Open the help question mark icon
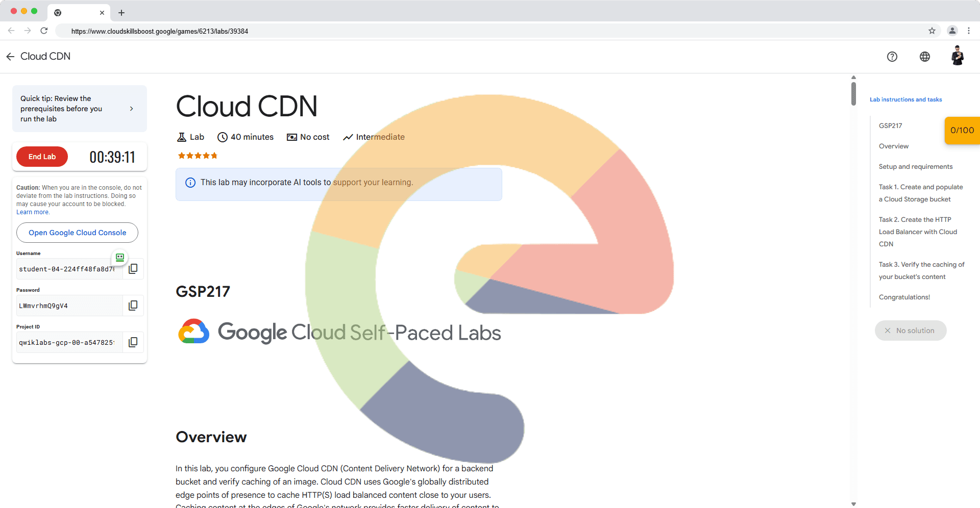The width and height of the screenshot is (980, 508). 892,57
